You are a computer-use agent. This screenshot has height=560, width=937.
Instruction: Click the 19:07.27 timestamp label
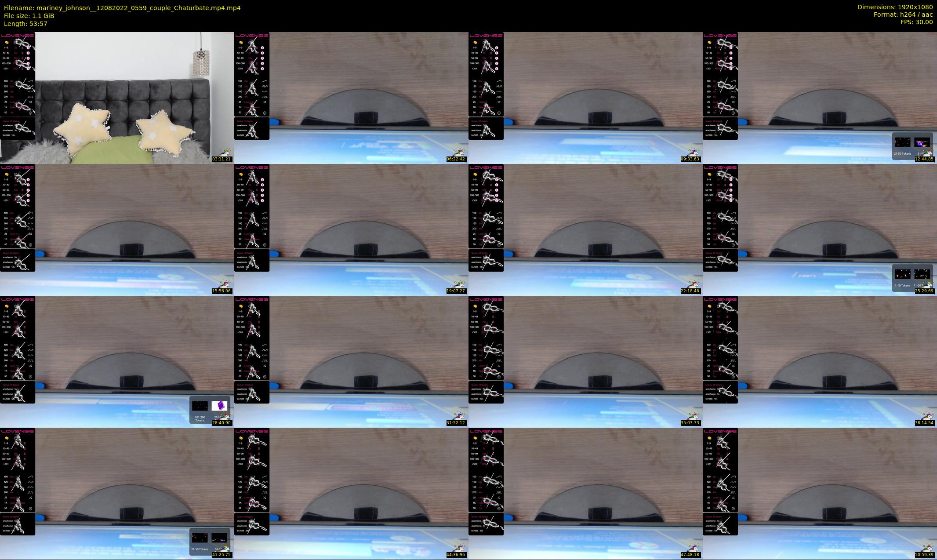click(456, 291)
